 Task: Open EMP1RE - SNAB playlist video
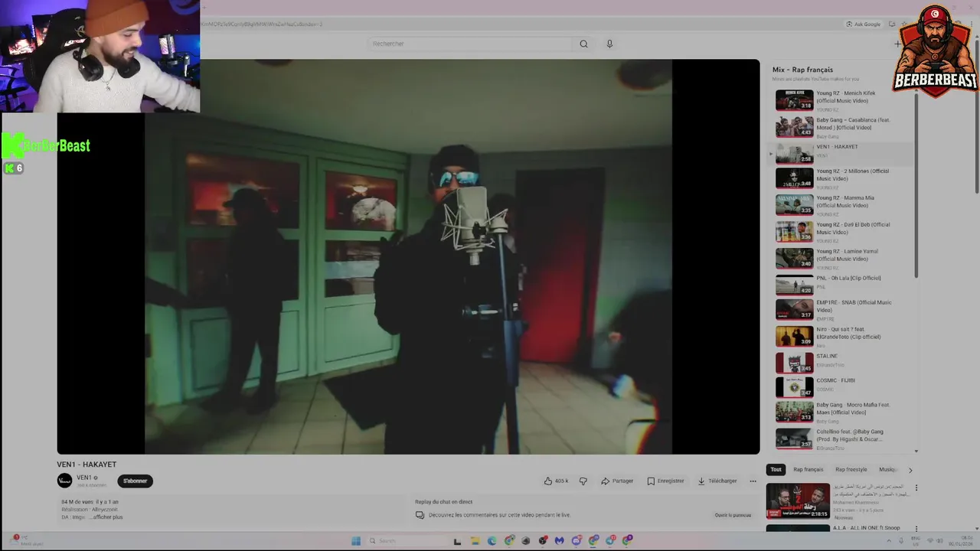(842, 309)
